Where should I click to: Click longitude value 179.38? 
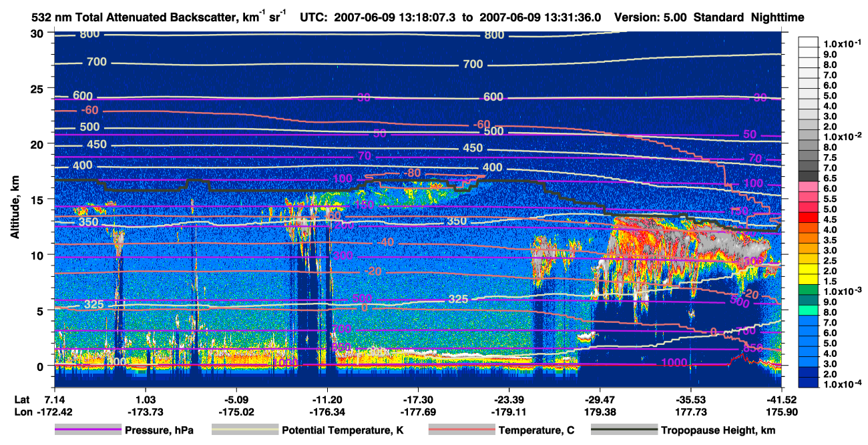coord(600,411)
